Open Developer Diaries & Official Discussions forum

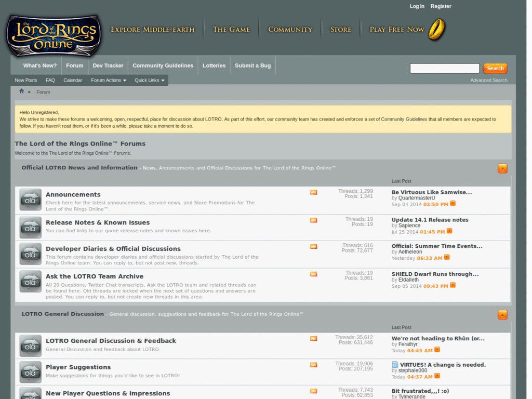coord(113,249)
